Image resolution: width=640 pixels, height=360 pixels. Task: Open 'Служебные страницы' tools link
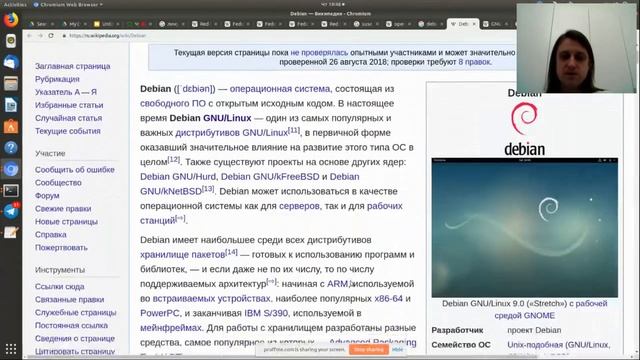tap(76, 313)
